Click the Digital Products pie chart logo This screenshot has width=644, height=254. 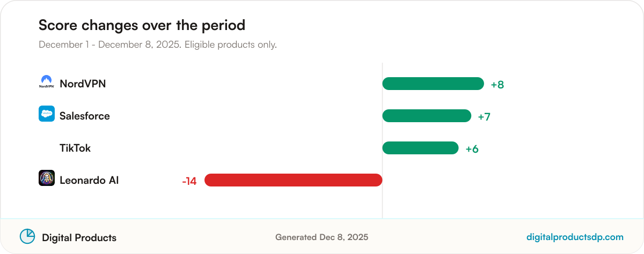[27, 236]
